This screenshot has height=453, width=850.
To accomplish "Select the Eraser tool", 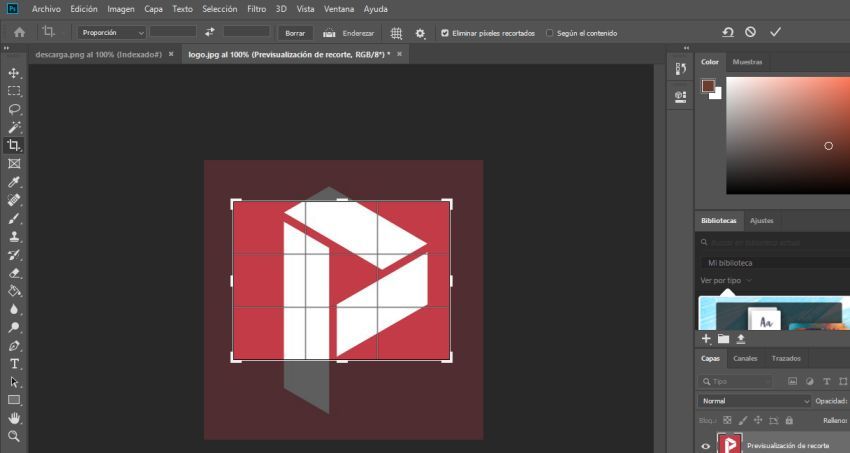I will tap(14, 273).
